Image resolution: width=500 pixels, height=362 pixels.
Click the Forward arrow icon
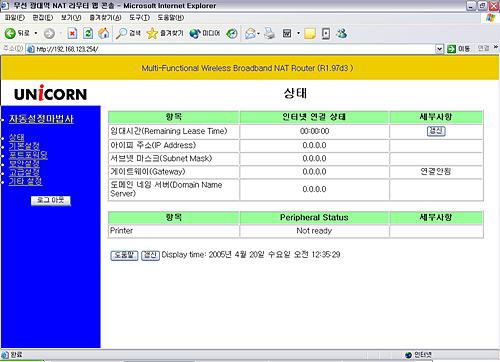coord(49,33)
